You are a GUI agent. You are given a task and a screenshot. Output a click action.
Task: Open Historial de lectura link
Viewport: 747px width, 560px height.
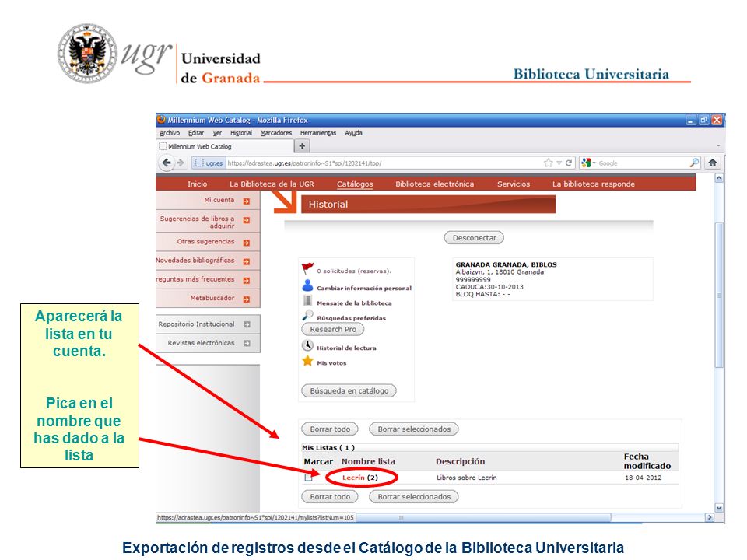tap(346, 348)
